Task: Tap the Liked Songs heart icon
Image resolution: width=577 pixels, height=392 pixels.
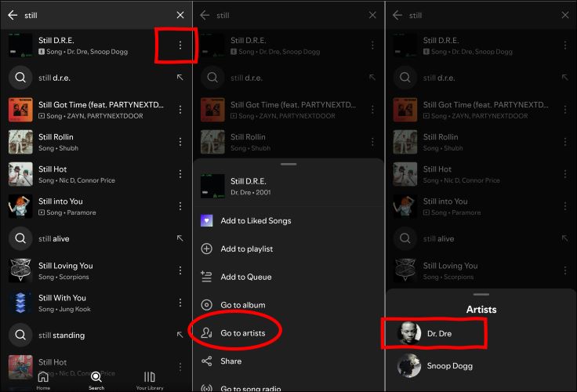Action: click(x=206, y=220)
